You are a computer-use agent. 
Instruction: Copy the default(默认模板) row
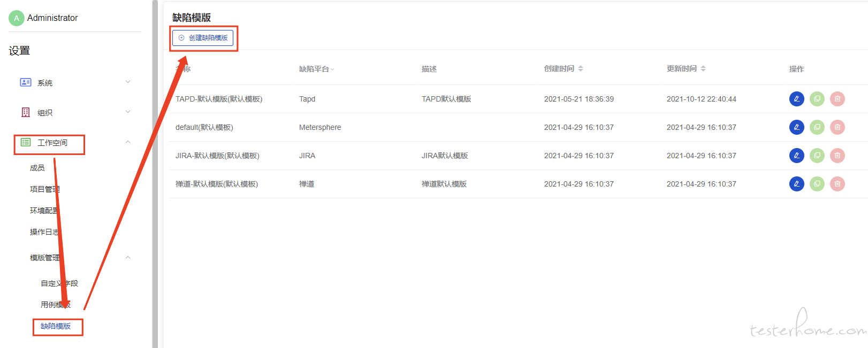(x=817, y=127)
